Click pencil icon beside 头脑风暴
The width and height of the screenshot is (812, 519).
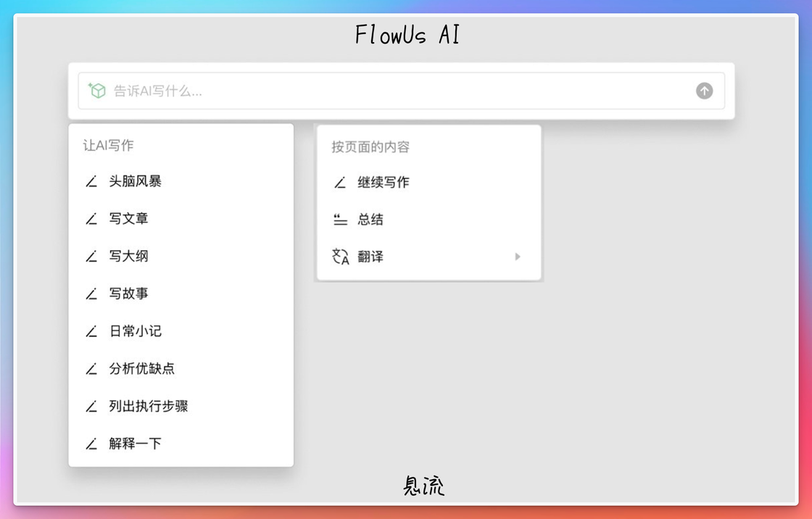click(91, 181)
